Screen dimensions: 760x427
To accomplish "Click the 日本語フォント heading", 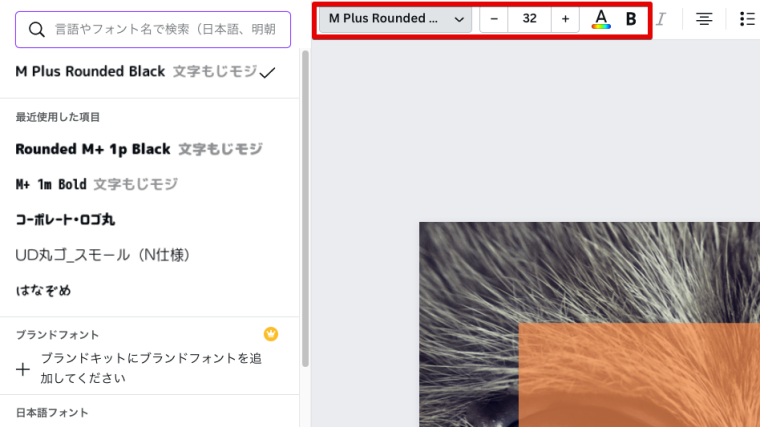I will pos(52,413).
